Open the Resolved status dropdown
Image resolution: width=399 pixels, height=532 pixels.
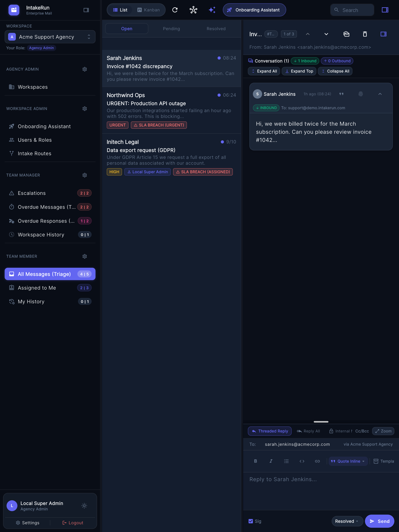click(x=347, y=521)
